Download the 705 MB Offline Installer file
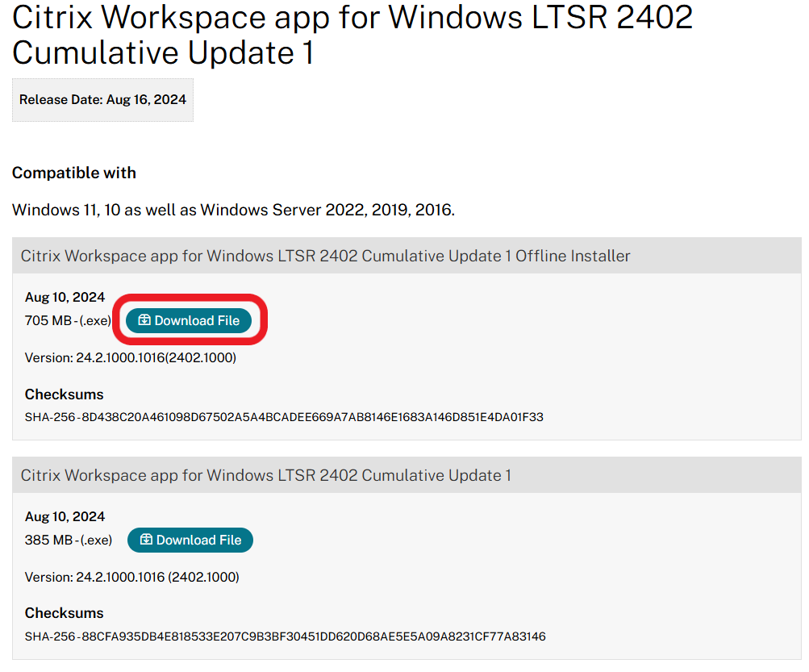 [189, 320]
